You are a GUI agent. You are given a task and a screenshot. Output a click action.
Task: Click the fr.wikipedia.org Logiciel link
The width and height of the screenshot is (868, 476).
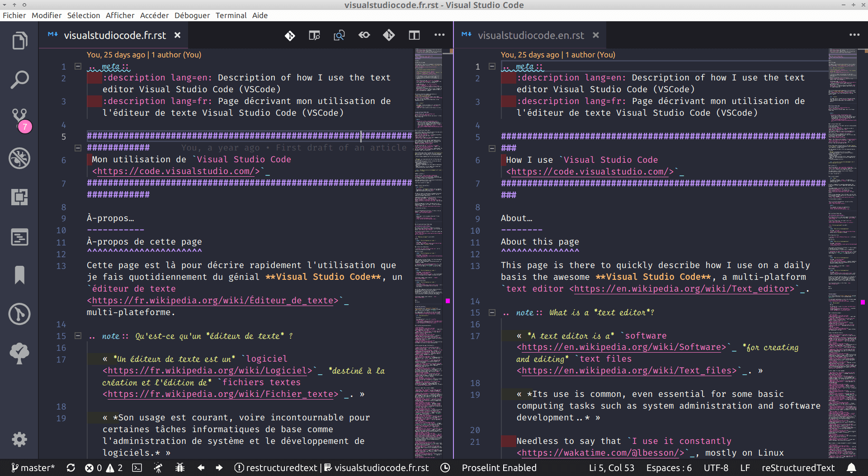point(208,371)
